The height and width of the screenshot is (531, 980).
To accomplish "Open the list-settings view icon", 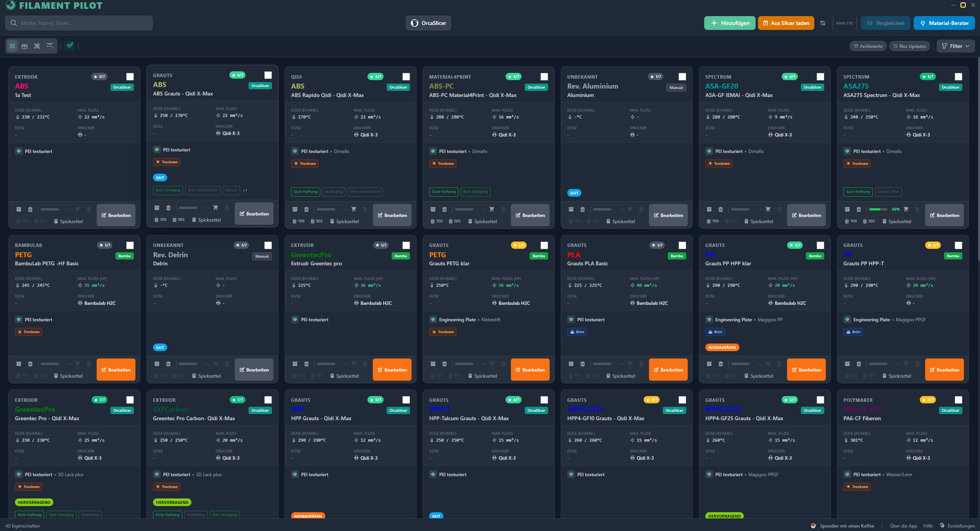I will click(x=50, y=46).
